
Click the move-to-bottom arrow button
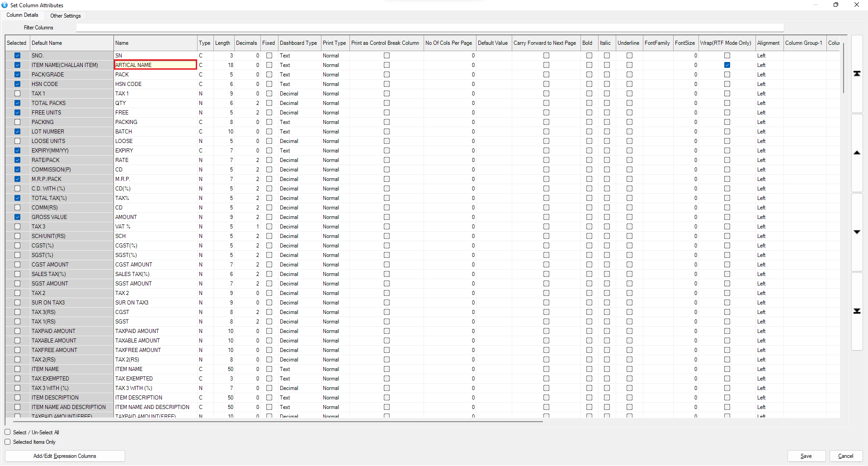(857, 311)
